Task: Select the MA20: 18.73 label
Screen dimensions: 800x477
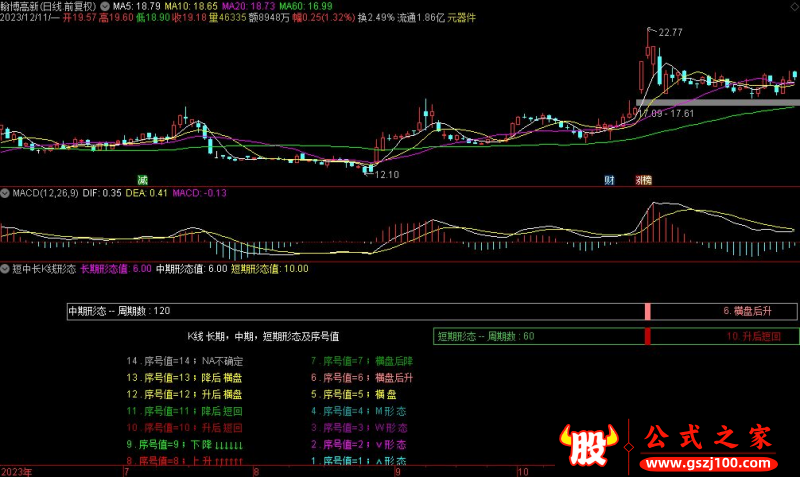Action: coord(248,7)
